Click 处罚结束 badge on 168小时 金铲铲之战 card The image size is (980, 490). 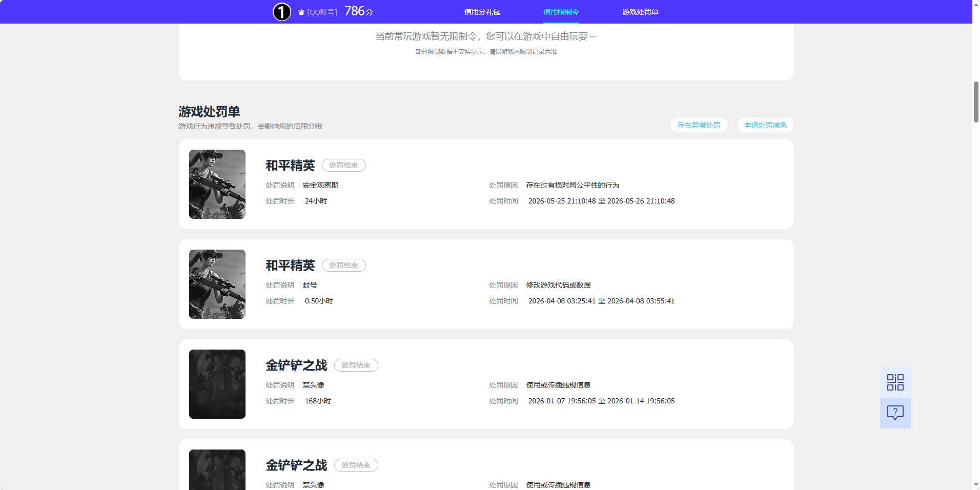(356, 365)
